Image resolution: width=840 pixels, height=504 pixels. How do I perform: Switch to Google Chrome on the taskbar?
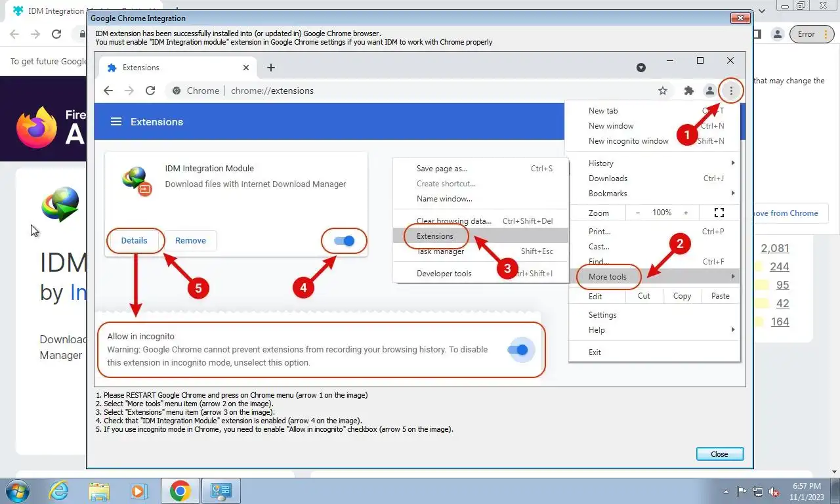[180, 491]
